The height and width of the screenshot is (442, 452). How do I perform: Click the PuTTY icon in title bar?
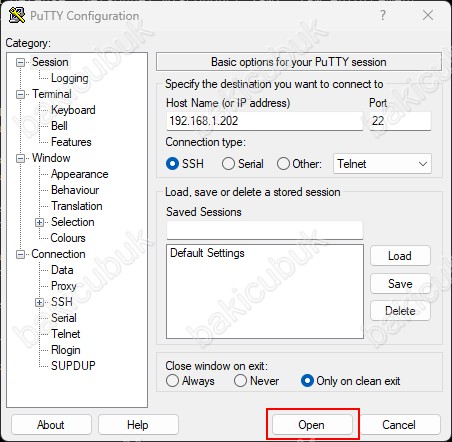pyautogui.click(x=17, y=15)
